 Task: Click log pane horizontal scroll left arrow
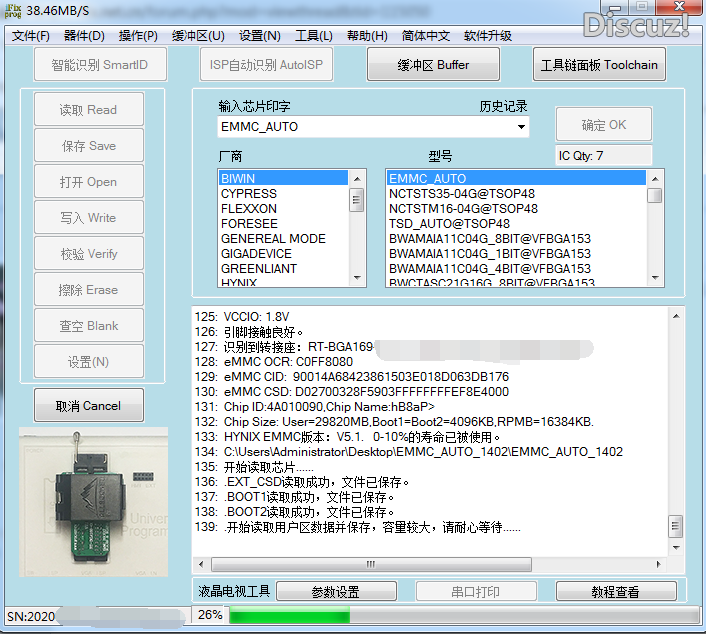click(201, 564)
